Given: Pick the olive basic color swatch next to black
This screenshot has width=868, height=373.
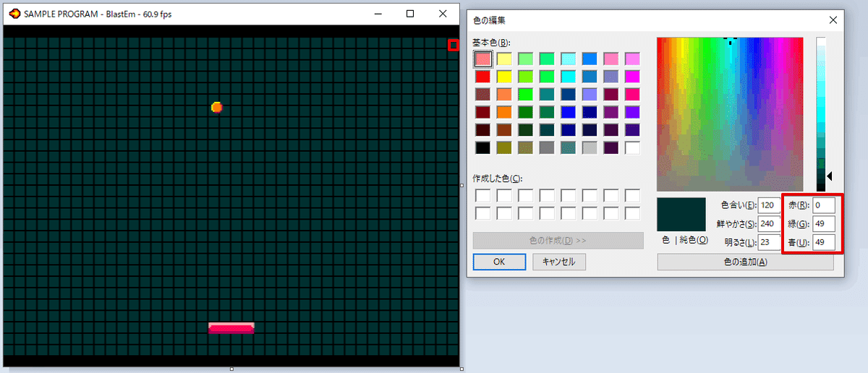Looking at the screenshot, I should point(504,147).
